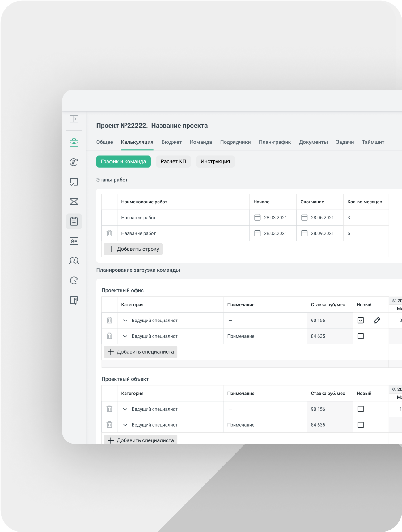Click the envelope mail icon in sidebar
Image resolution: width=402 pixels, height=532 pixels.
[x=74, y=202]
